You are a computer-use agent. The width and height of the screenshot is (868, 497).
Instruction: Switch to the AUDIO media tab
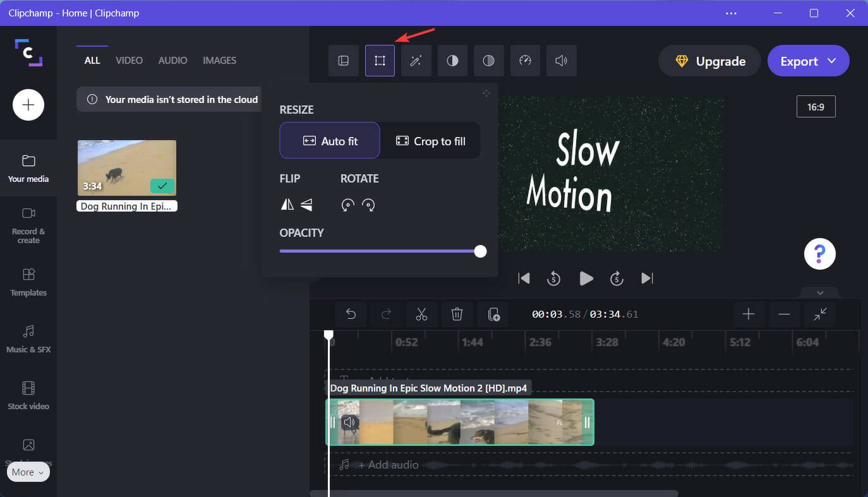coord(172,60)
